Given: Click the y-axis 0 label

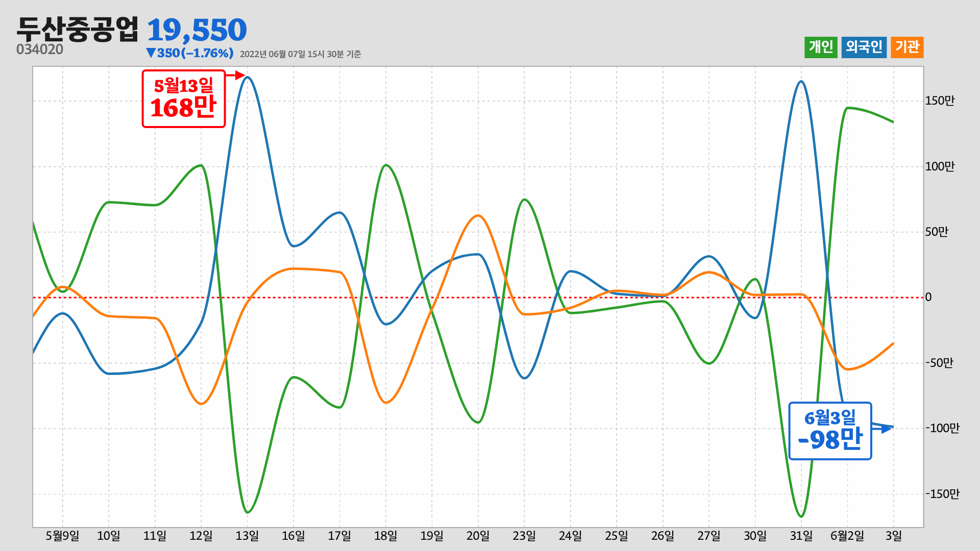Looking at the screenshot, I should click(x=928, y=297).
